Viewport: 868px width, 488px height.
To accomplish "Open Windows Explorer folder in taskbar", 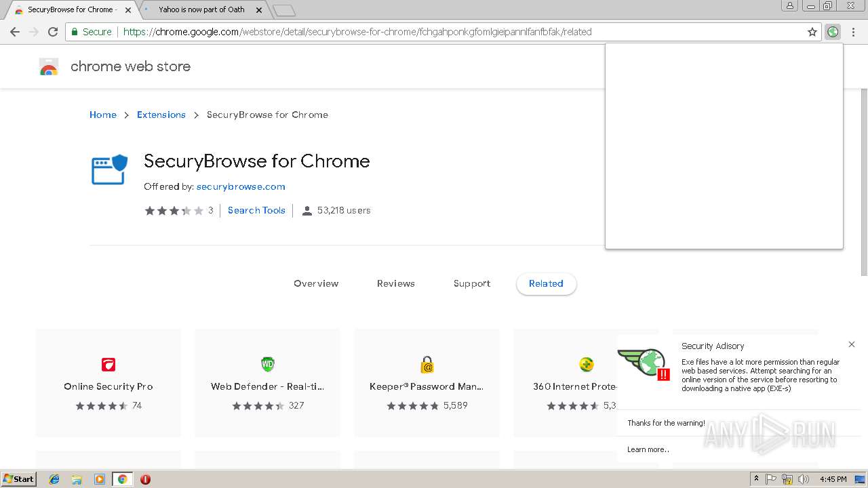I will coord(77,479).
